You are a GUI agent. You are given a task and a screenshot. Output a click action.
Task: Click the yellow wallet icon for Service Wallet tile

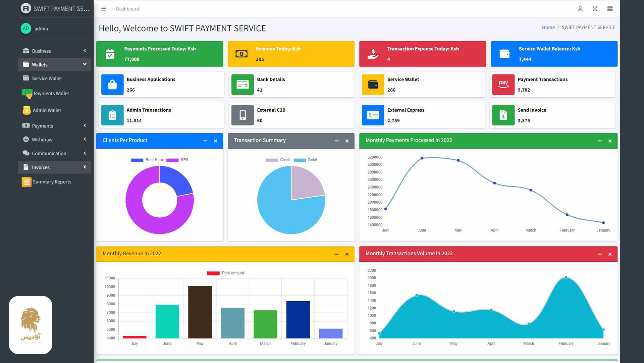(x=373, y=85)
